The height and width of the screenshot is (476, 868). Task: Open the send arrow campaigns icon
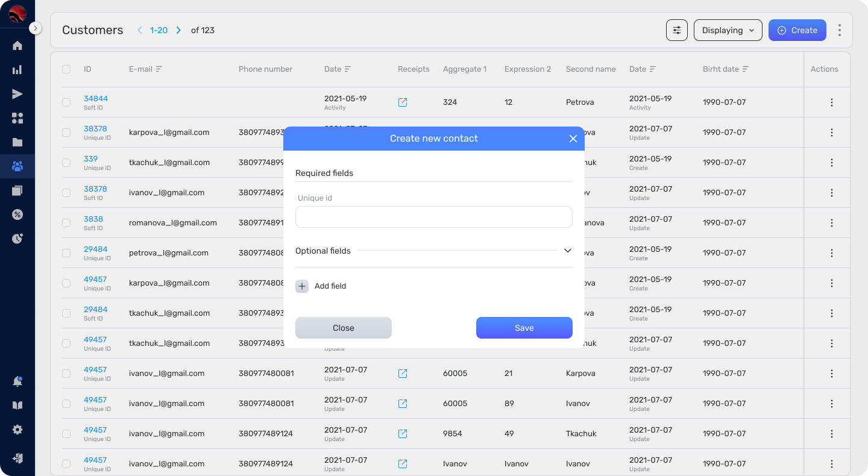tap(17, 94)
